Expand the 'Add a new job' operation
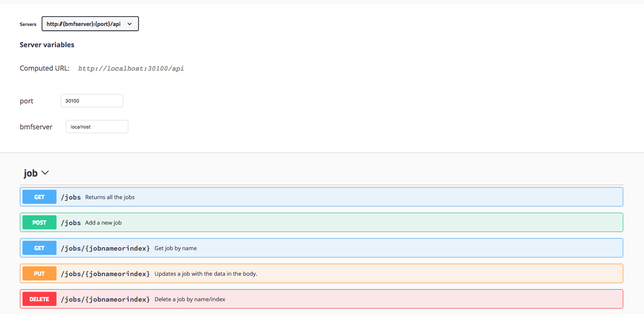This screenshot has width=644, height=314. [103, 223]
